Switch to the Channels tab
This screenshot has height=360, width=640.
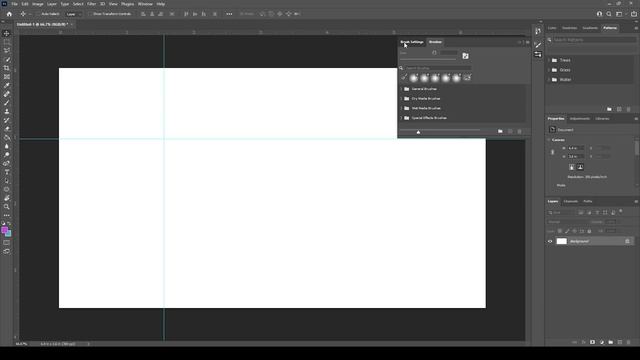tap(571, 201)
